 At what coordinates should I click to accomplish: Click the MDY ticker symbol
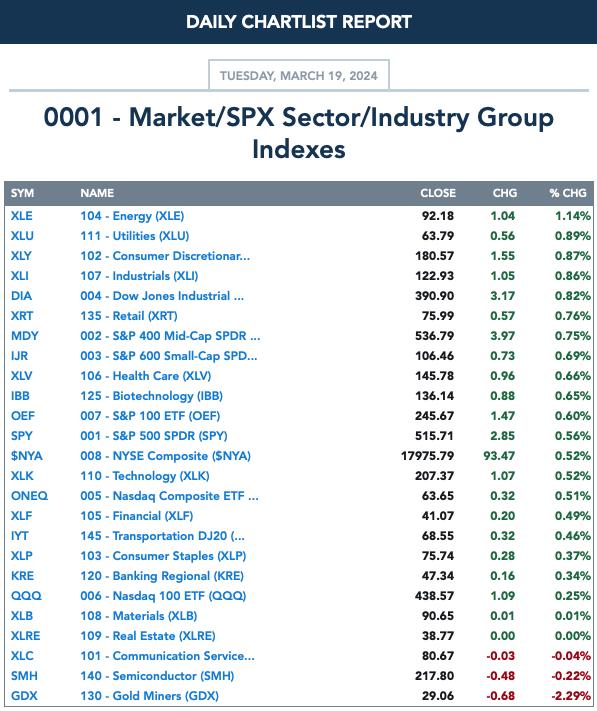click(x=25, y=336)
